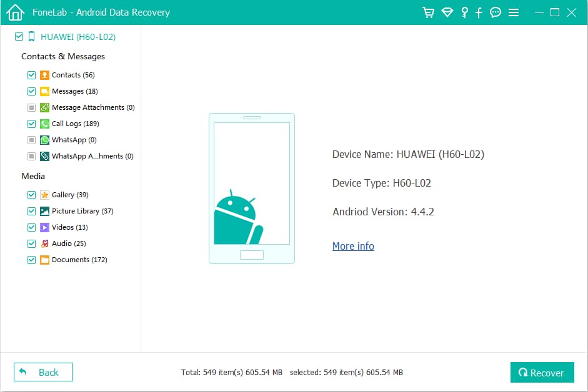Select the Call Logs icon
Viewport: 588px width, 392px height.
(x=44, y=124)
